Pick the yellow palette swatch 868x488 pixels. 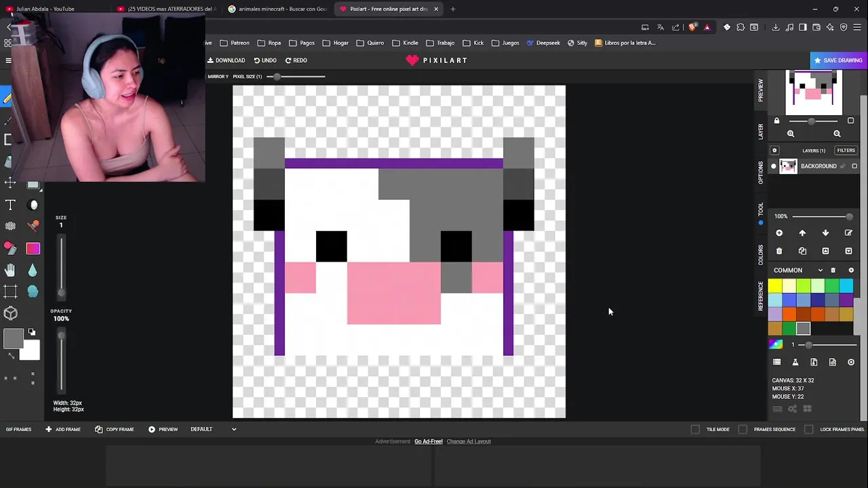click(x=775, y=287)
